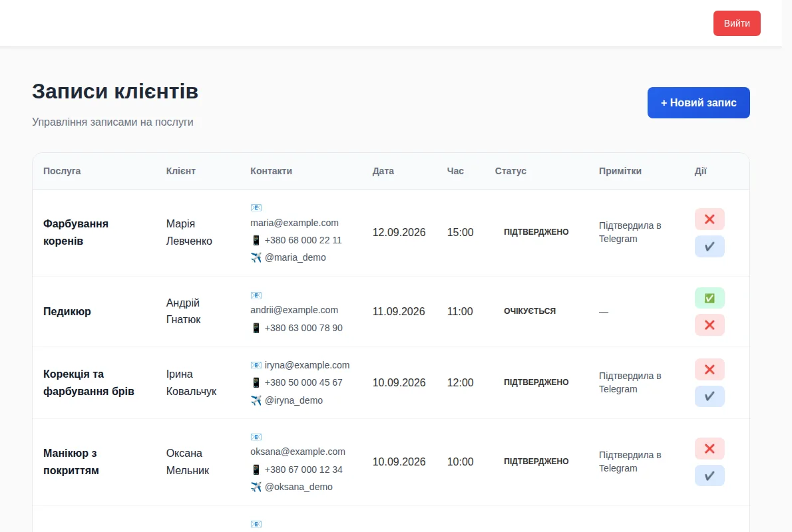
Task: Select Корекція та фарбування брів service
Action: [89, 382]
